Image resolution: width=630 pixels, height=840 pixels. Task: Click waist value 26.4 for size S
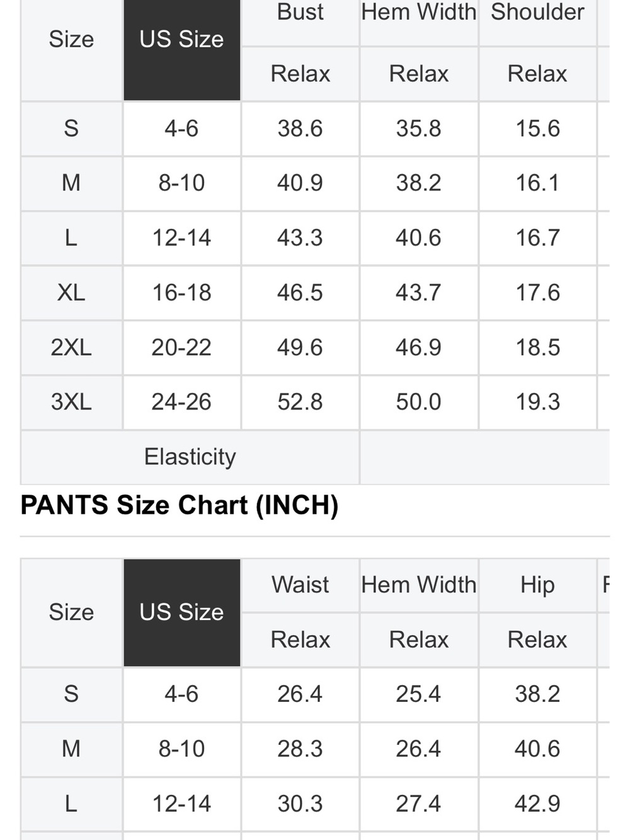pos(301,694)
